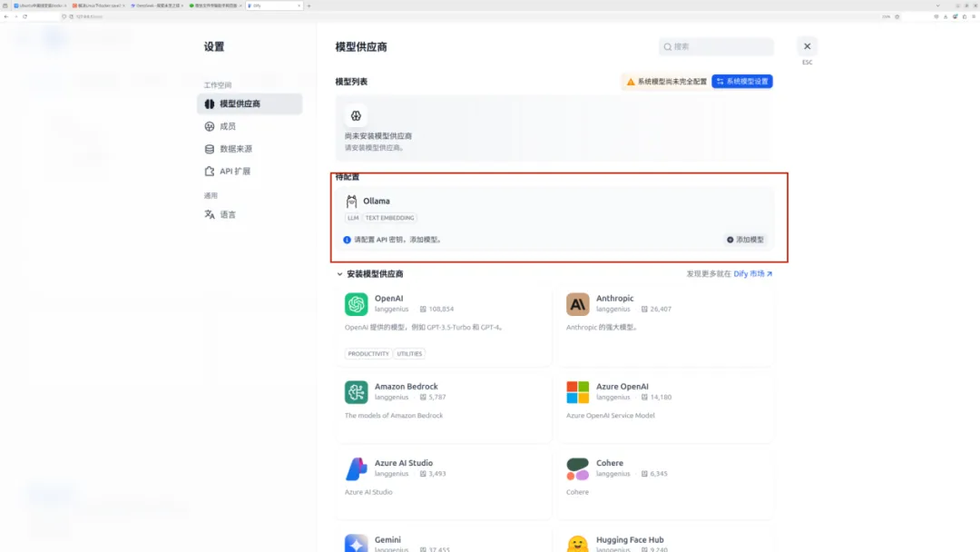Click the UTILITIES tag on OpenAI card

(409, 354)
